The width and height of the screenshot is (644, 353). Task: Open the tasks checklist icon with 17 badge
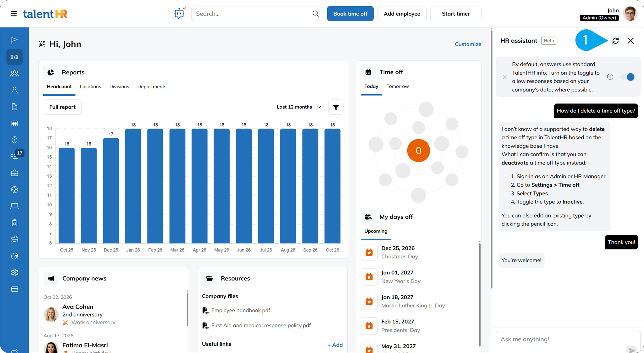(x=15, y=156)
